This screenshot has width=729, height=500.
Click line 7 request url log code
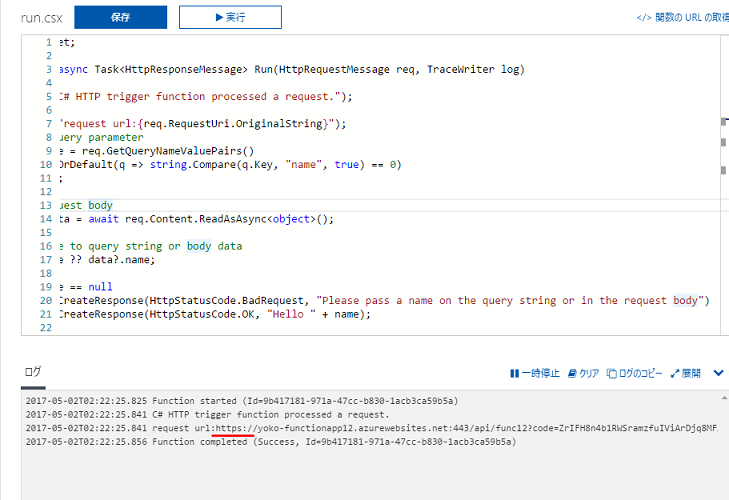(203, 124)
